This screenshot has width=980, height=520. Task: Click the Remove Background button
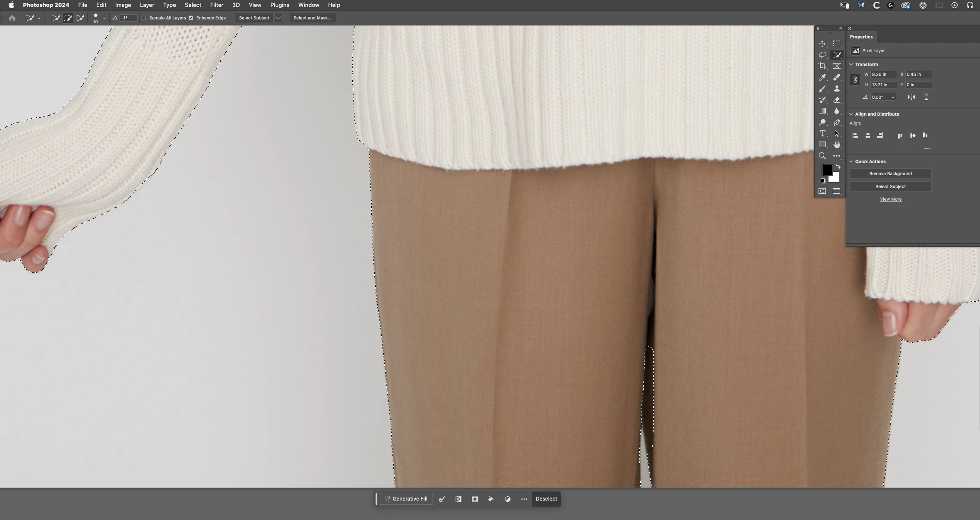tap(890, 173)
